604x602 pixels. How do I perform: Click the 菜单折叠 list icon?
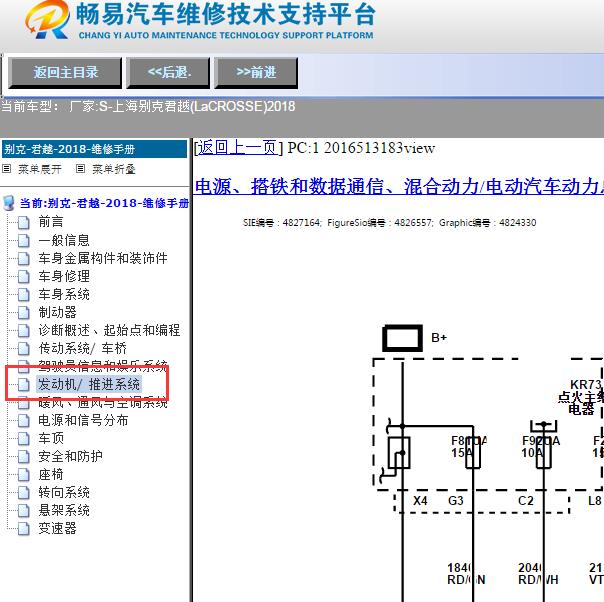[80, 168]
